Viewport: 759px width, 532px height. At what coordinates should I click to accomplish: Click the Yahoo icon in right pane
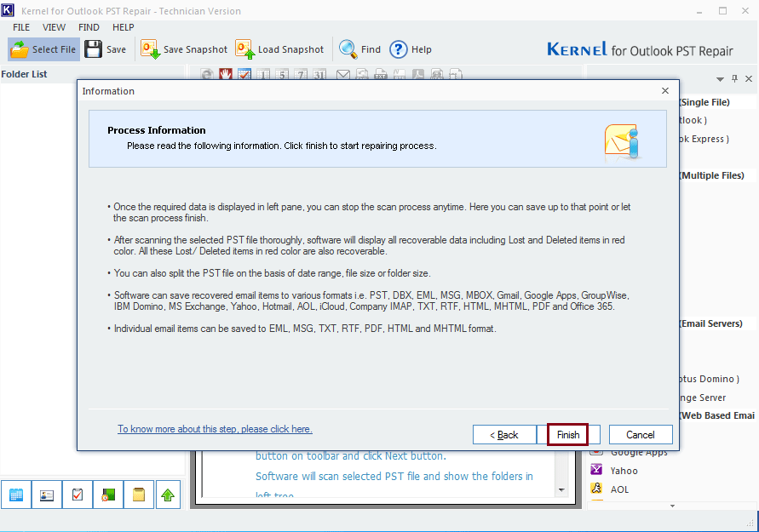pos(596,470)
